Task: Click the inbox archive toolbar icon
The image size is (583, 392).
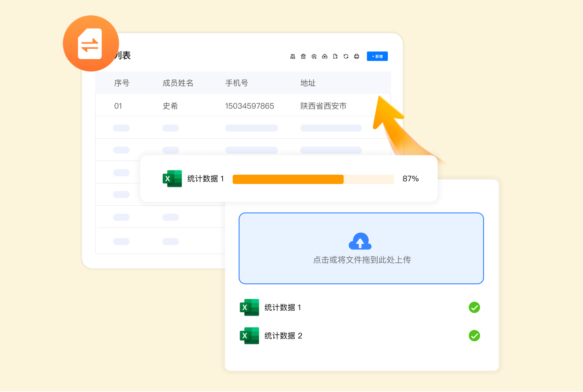Action: pyautogui.click(x=293, y=56)
